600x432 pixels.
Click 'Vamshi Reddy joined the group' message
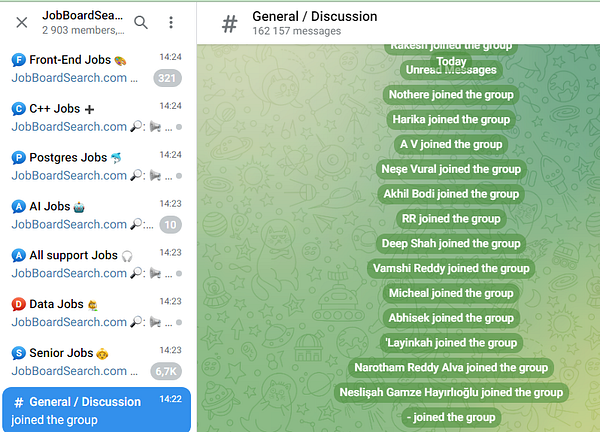[451, 268]
